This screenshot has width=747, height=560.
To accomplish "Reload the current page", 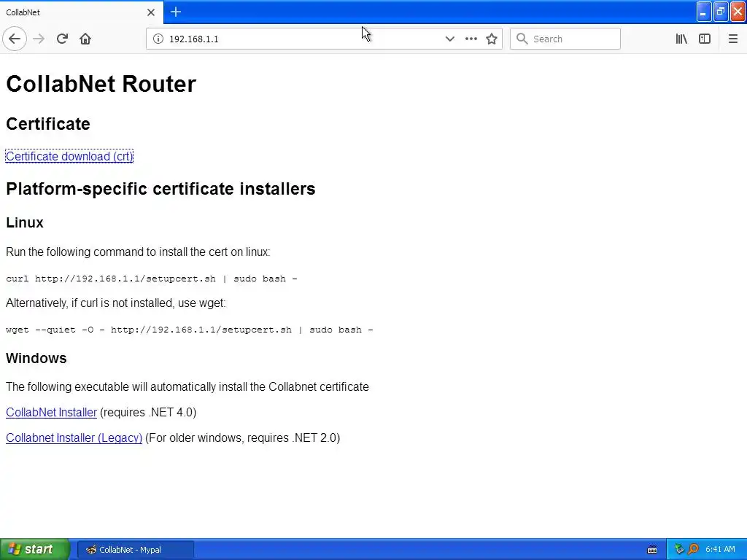I will point(62,39).
